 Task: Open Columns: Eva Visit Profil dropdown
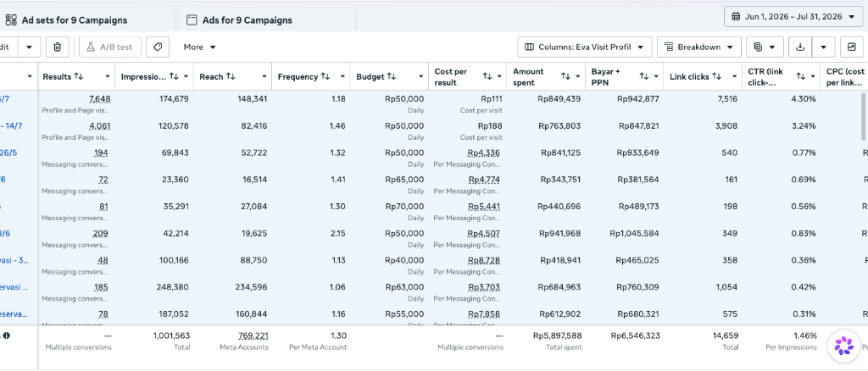click(585, 47)
